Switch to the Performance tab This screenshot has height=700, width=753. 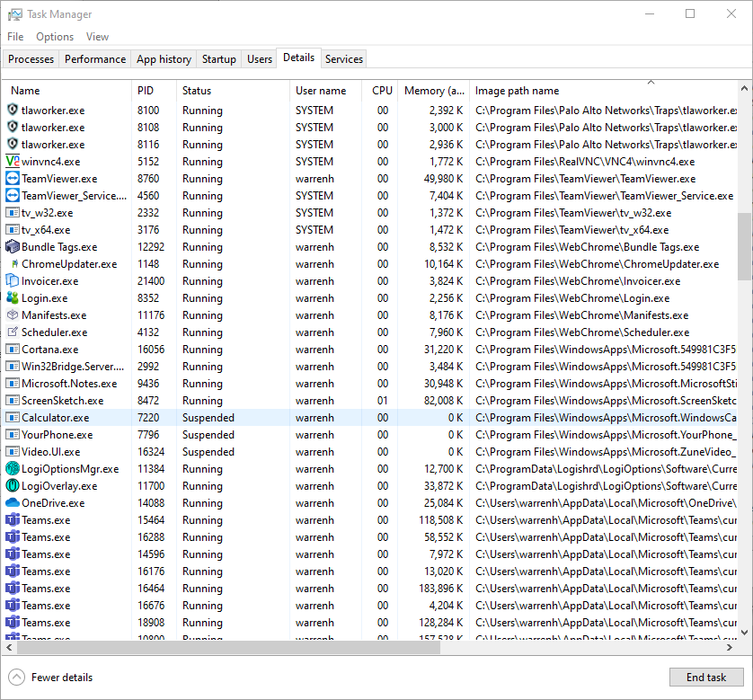pyautogui.click(x=95, y=59)
